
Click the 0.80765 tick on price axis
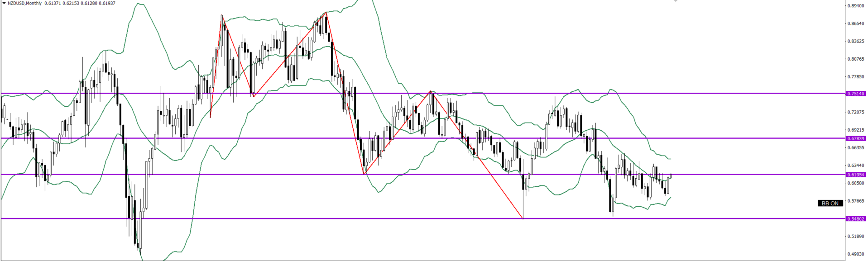pyautogui.click(x=855, y=59)
